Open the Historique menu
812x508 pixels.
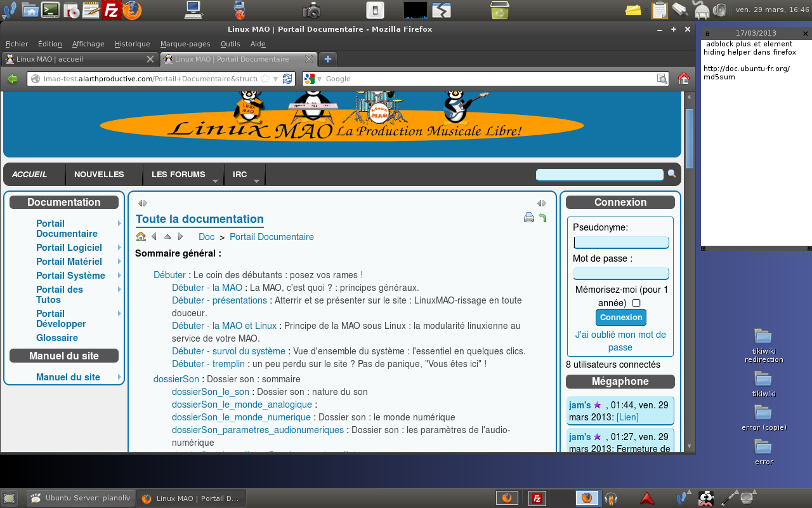click(x=133, y=44)
